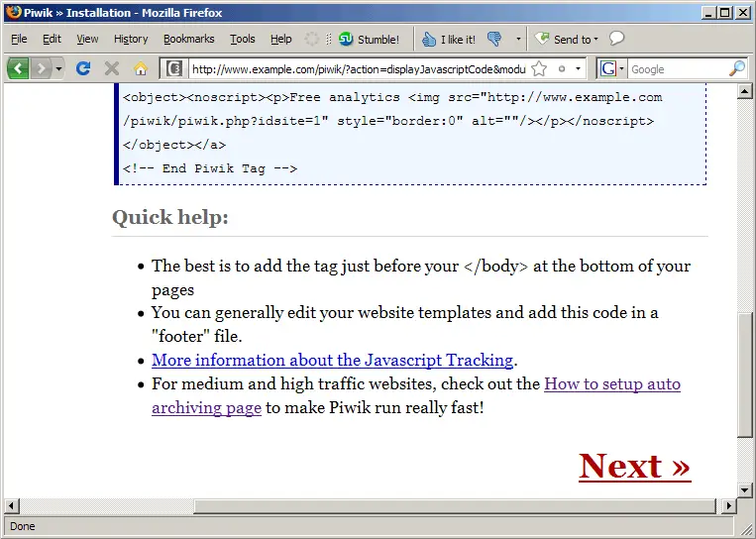The width and height of the screenshot is (756, 539).
Task: Open back/forward history dropdown arrow
Action: point(59,69)
